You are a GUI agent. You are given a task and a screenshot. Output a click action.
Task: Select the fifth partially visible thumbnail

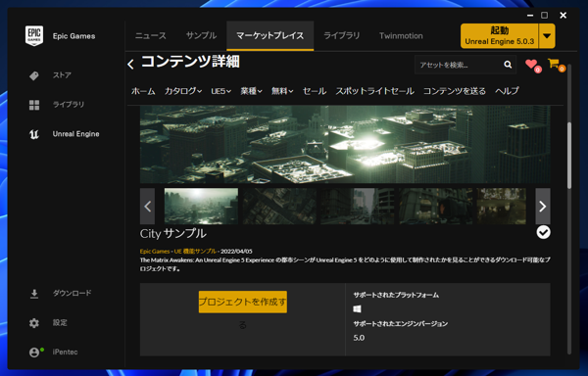(x=502, y=207)
